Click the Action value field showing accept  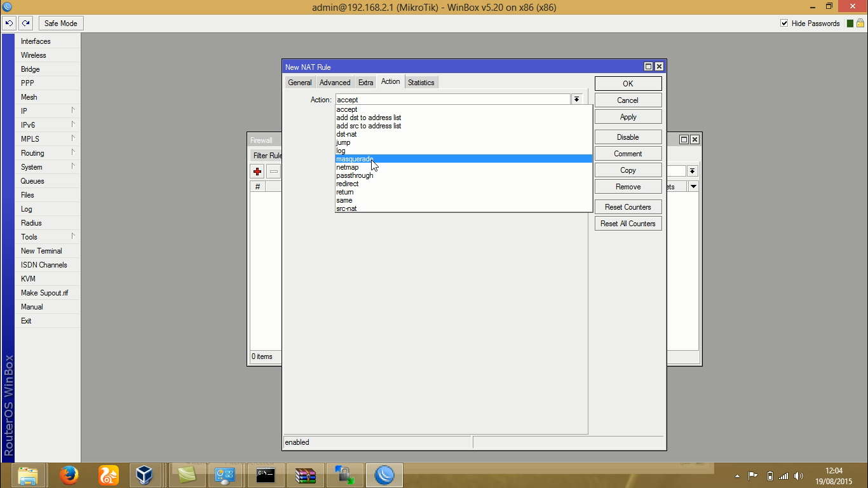point(453,100)
